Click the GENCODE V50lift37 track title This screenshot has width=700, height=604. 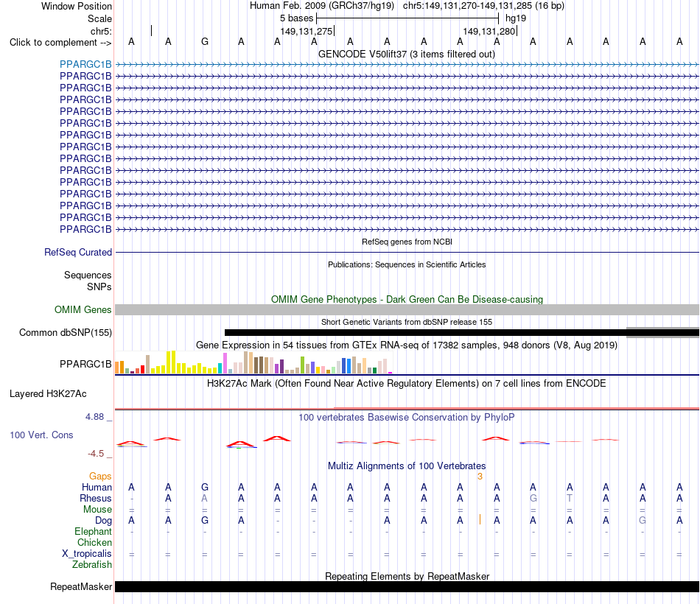pyautogui.click(x=407, y=54)
